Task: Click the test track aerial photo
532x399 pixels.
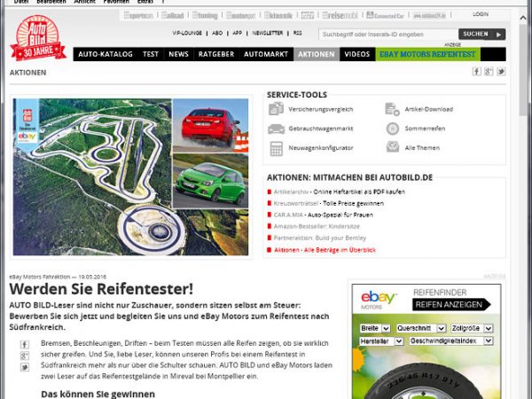Action: [x=92, y=177]
